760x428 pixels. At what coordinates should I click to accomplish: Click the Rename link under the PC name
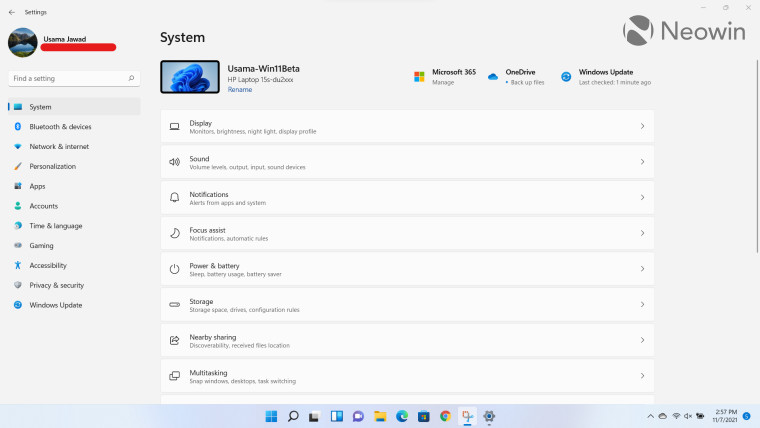pyautogui.click(x=240, y=90)
